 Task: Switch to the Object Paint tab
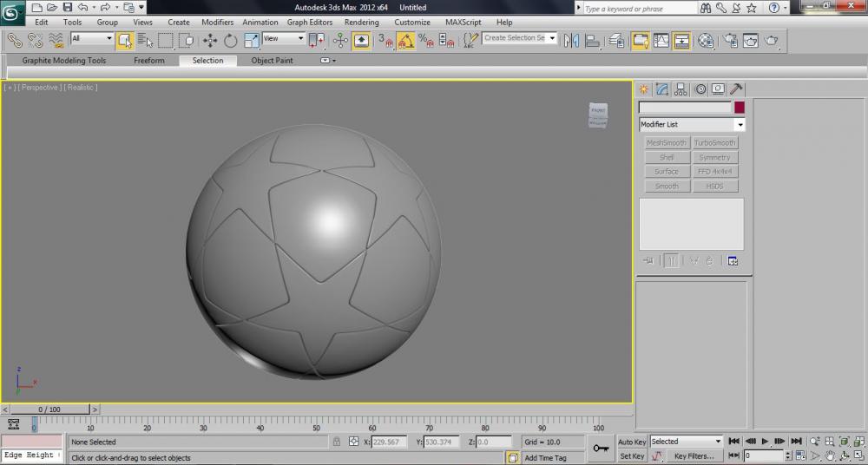tap(273, 61)
